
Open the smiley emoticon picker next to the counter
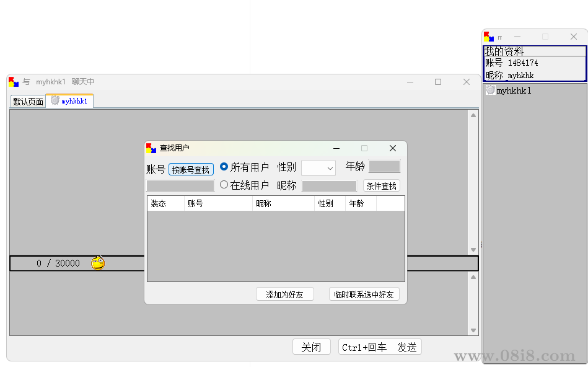(97, 263)
